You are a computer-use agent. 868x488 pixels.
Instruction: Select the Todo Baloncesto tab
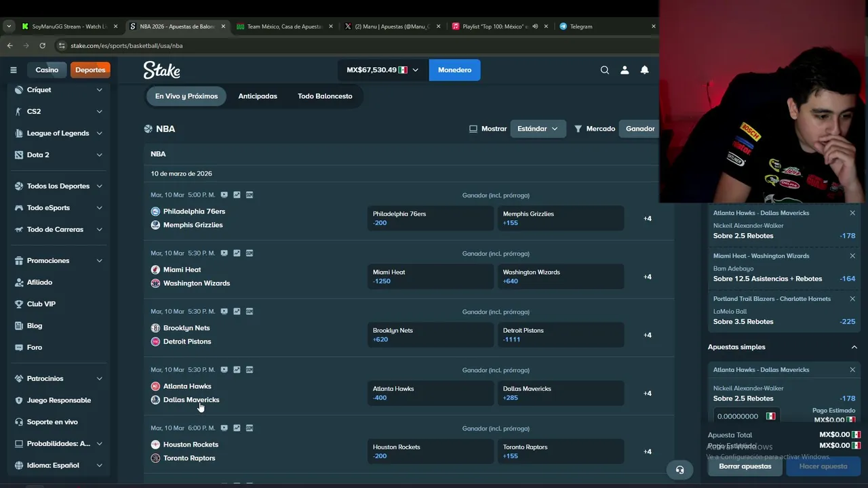pos(325,96)
